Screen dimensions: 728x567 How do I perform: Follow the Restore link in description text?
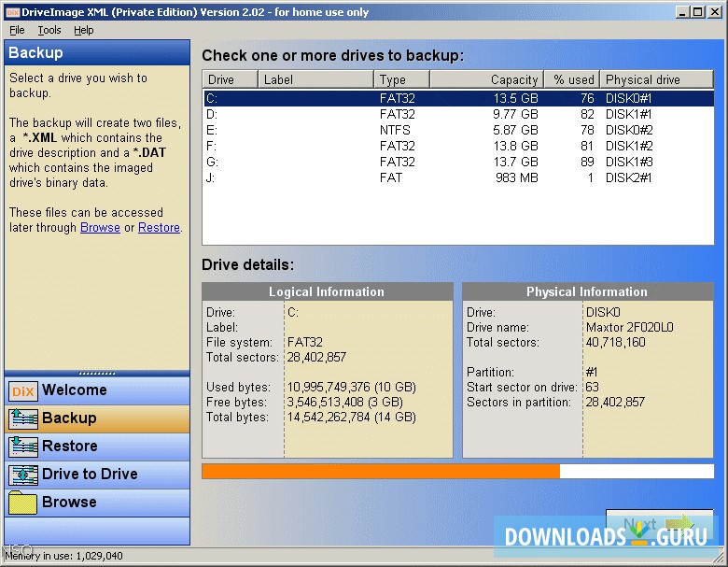coord(159,227)
